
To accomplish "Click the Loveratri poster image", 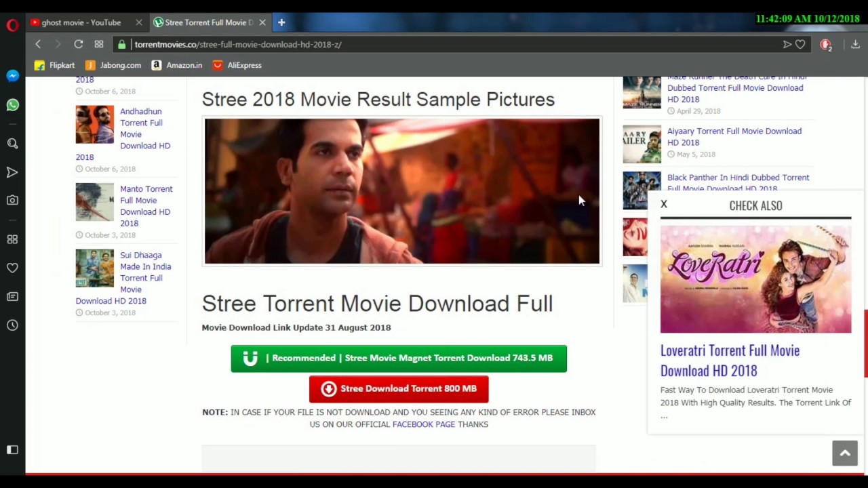I will click(x=755, y=279).
